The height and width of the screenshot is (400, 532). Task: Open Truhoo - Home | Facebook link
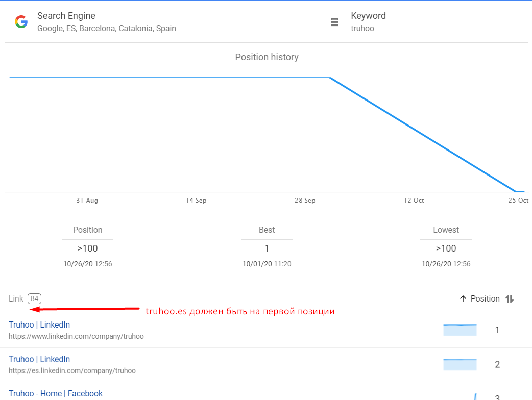pyautogui.click(x=56, y=393)
